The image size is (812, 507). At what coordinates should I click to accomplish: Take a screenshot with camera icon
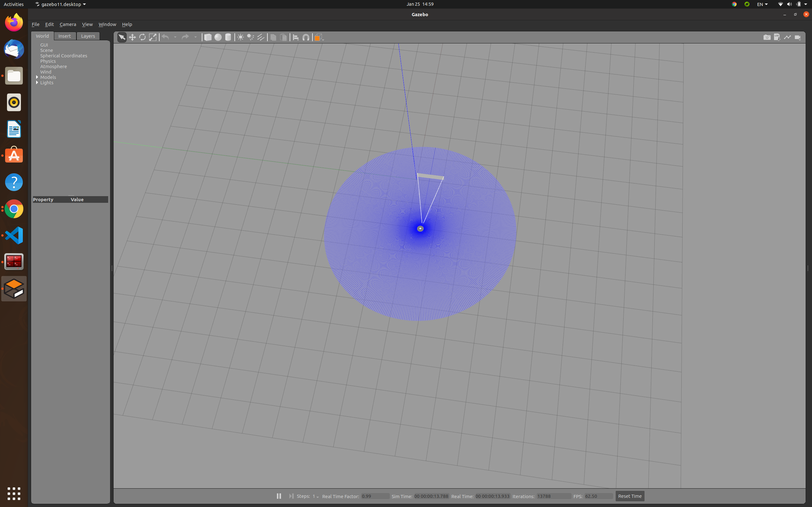(767, 37)
